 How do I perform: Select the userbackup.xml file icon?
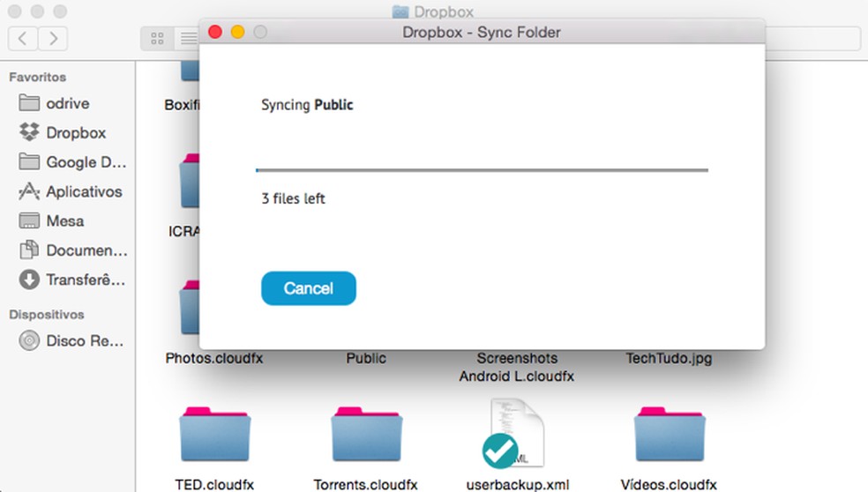pyautogui.click(x=515, y=433)
